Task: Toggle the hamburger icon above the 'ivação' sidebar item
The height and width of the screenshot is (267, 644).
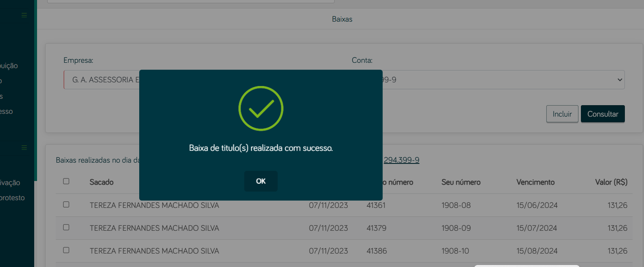Action: coord(24,148)
